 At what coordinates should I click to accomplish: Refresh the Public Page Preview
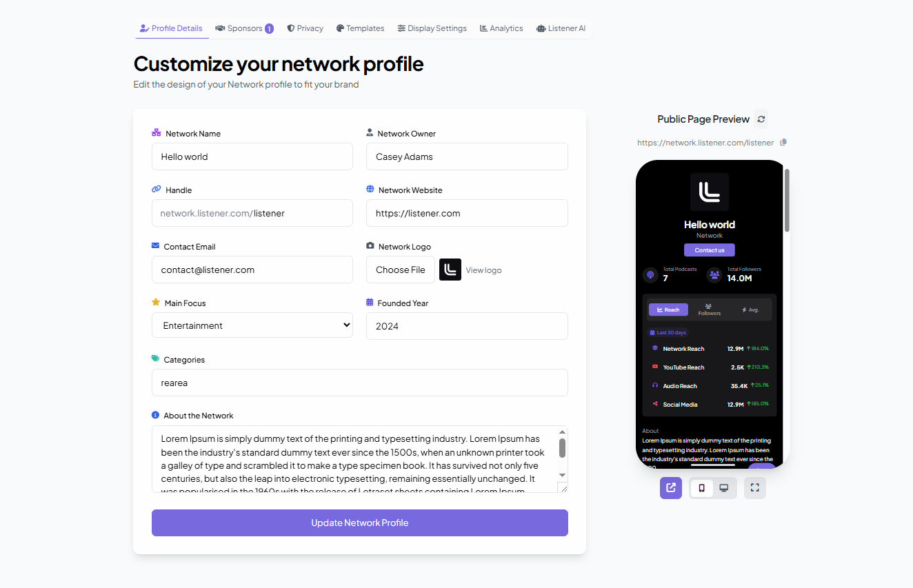click(x=761, y=119)
